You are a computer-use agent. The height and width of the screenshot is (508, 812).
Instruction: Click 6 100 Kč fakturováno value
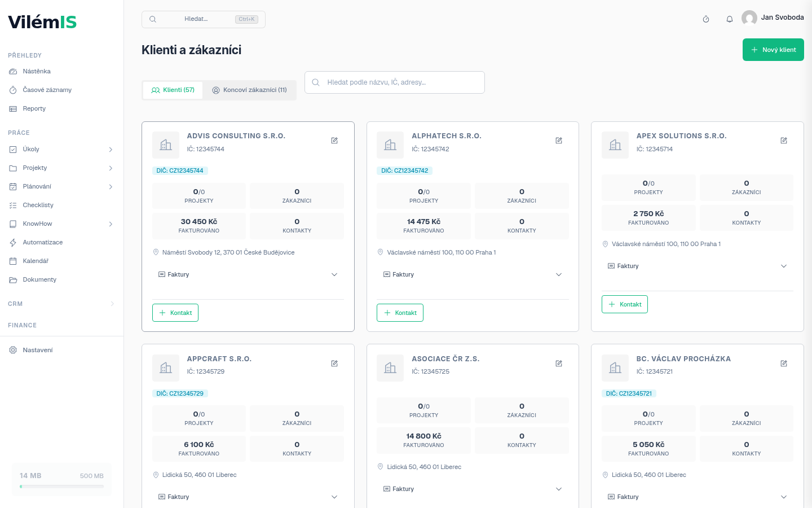tap(199, 445)
